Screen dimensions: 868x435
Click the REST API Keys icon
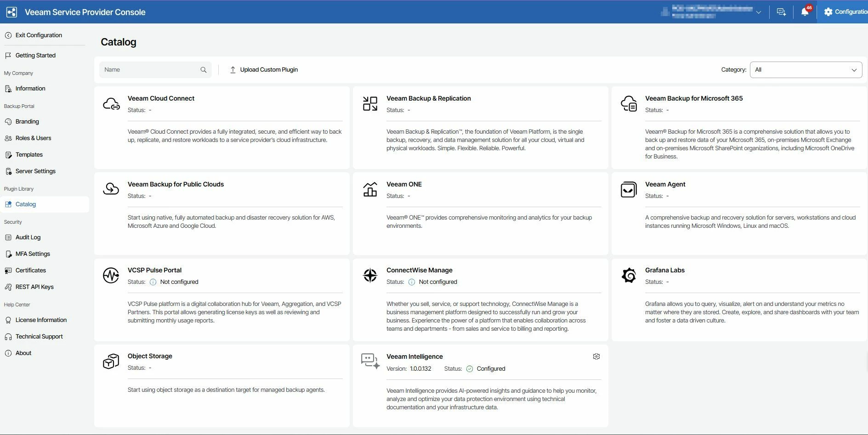tap(8, 287)
